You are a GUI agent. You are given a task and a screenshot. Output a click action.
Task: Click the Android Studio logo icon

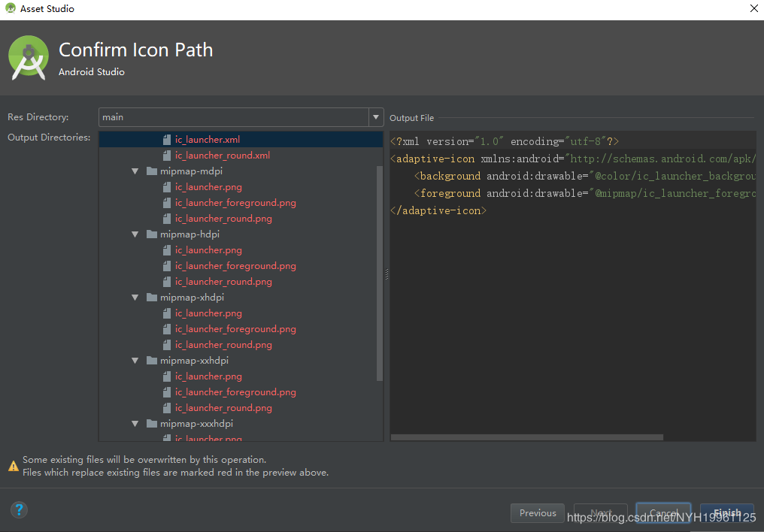coord(29,58)
